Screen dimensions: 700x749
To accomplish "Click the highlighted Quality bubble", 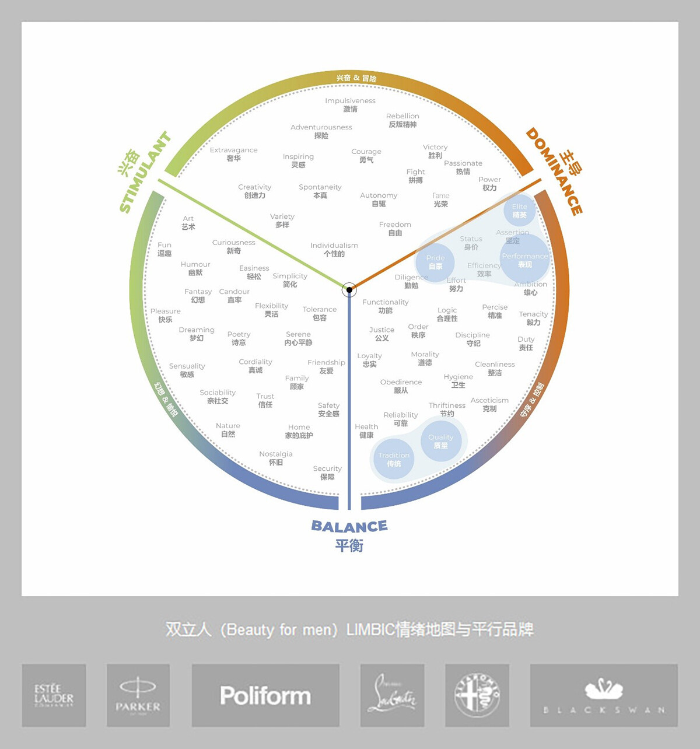I will (x=440, y=441).
